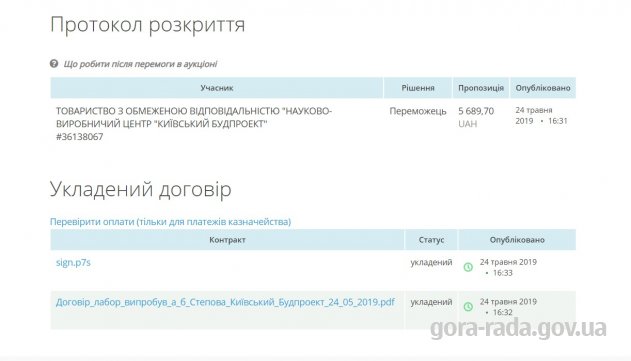Click the 'Контракт' column header

(x=227, y=240)
